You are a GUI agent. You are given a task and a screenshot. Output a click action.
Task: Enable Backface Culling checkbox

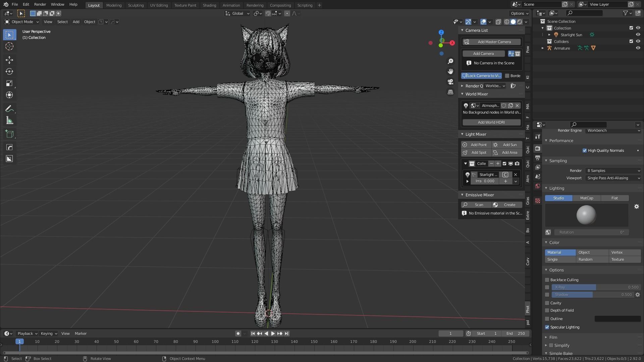tap(547, 280)
